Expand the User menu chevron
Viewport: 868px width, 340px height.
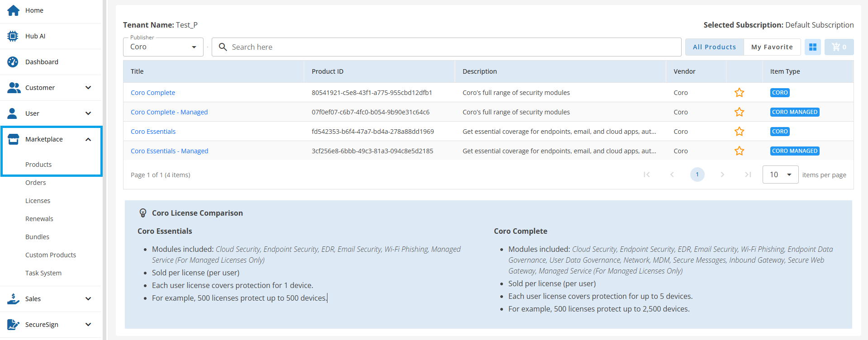point(88,113)
